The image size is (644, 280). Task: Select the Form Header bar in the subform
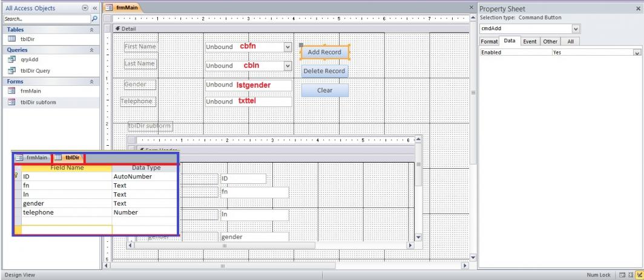click(275, 150)
